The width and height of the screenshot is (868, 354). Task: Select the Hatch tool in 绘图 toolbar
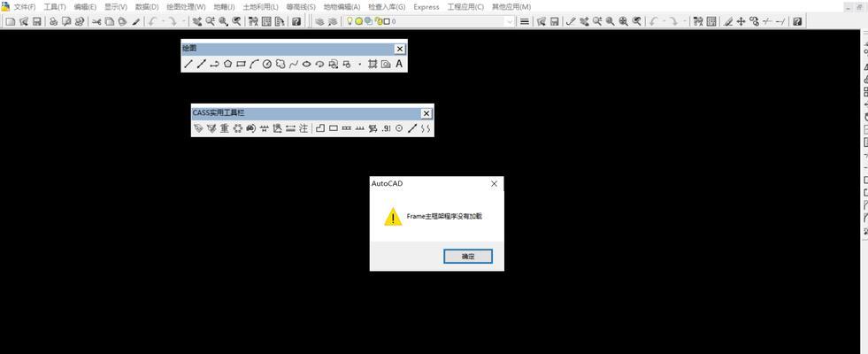373,65
